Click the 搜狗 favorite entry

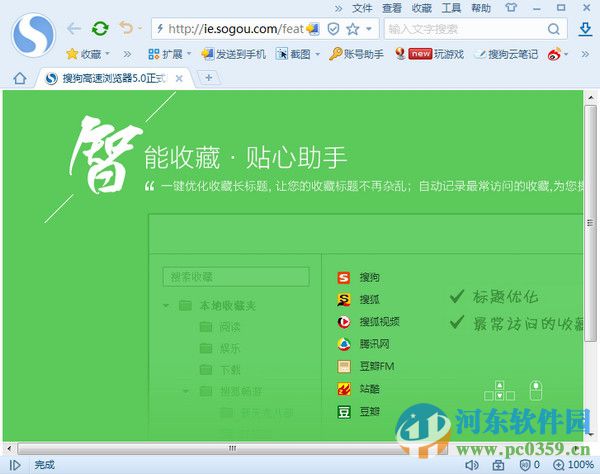[x=359, y=277]
